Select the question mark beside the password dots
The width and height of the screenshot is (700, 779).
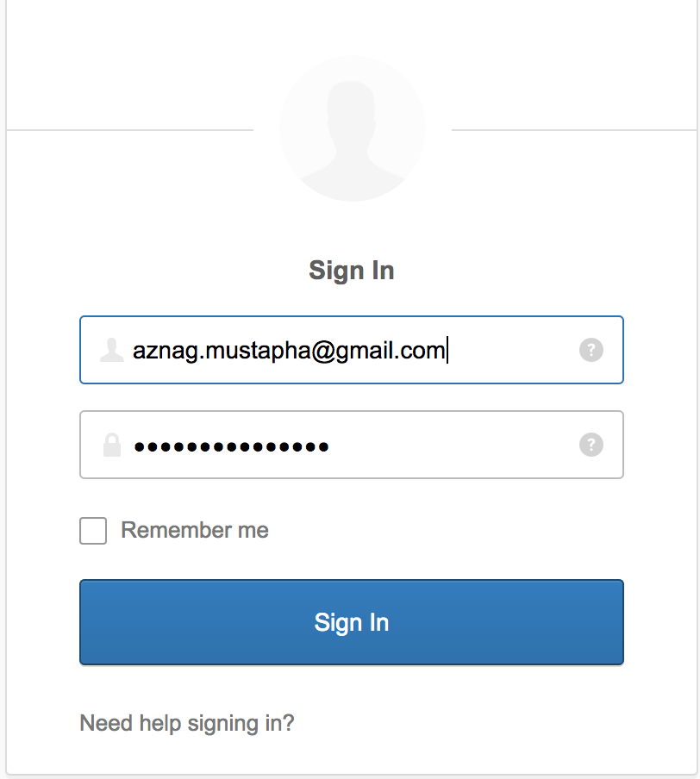pos(591,444)
